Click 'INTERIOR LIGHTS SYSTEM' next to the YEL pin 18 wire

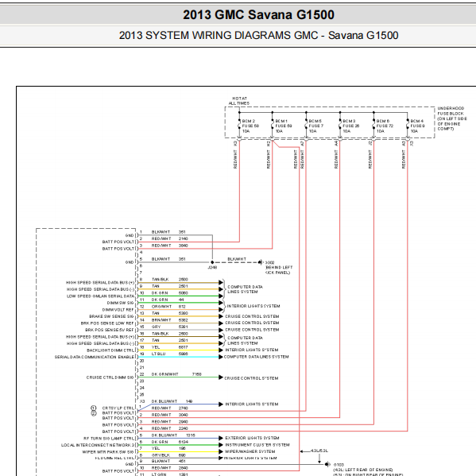[251, 350]
